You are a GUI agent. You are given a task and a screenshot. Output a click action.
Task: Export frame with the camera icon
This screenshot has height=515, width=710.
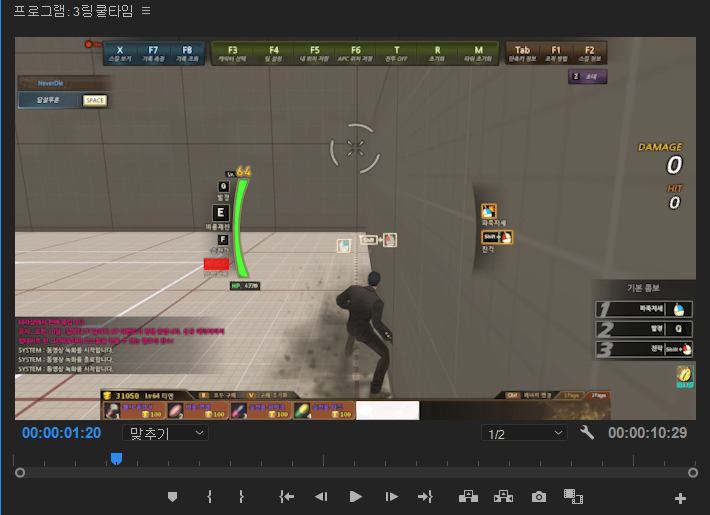pyautogui.click(x=538, y=497)
